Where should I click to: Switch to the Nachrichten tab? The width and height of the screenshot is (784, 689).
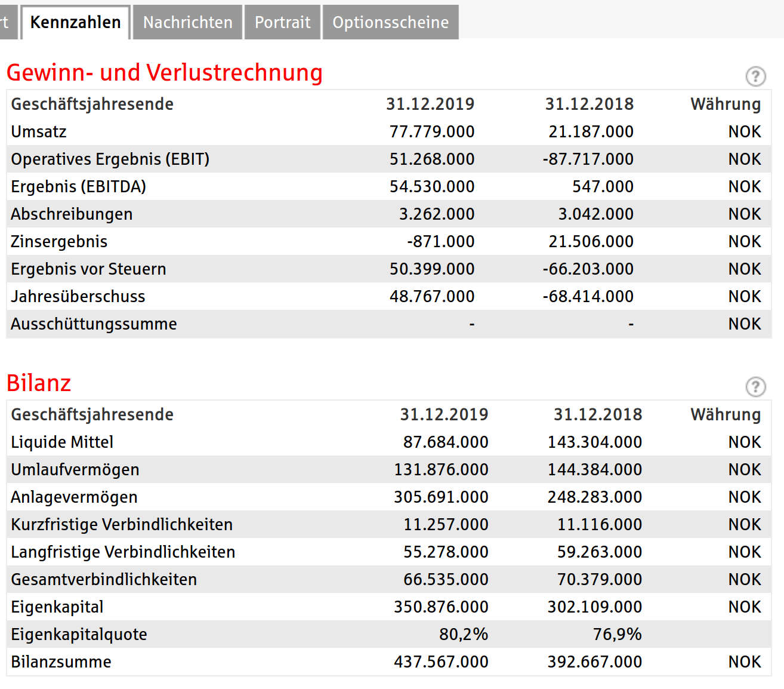click(x=187, y=22)
